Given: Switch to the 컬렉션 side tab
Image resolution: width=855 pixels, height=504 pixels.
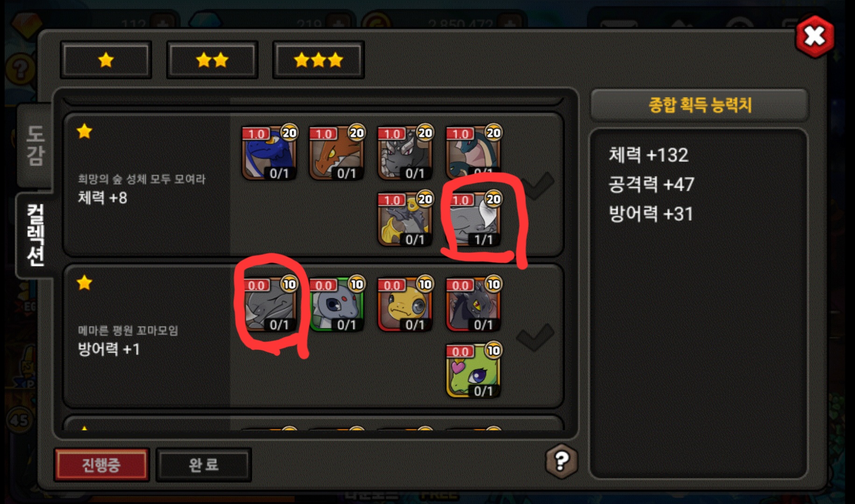Looking at the screenshot, I should (x=35, y=235).
